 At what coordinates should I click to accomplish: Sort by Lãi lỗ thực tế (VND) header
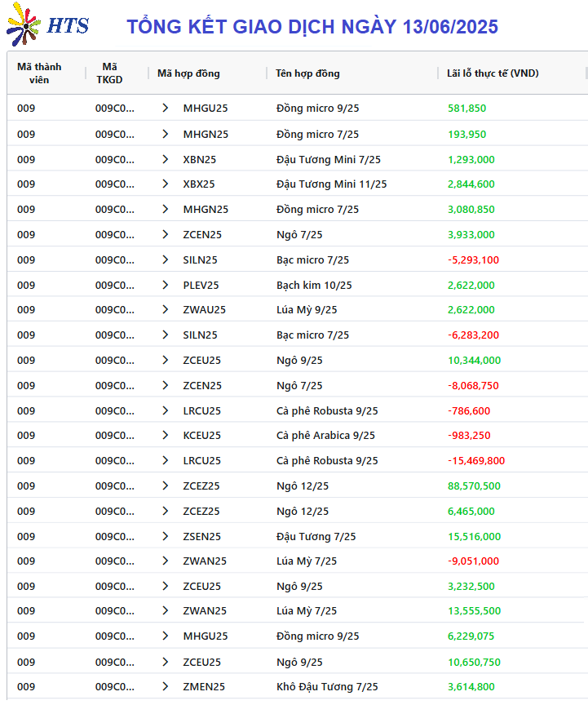(x=493, y=73)
